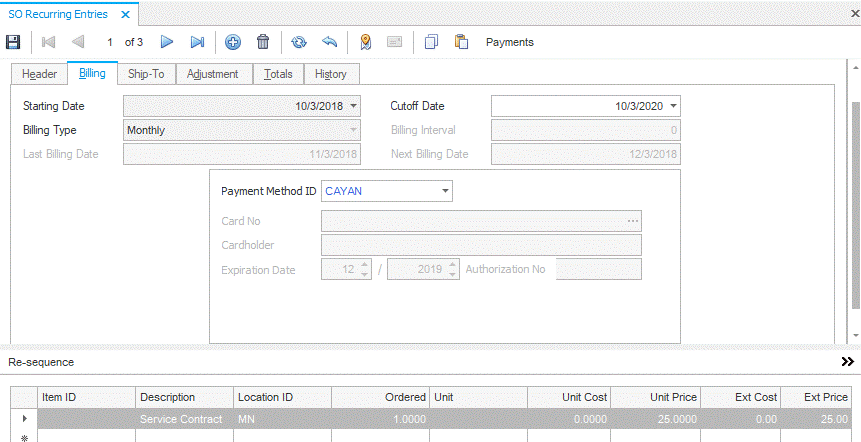
Task: Increase expiration month stepper
Action: tap(365, 265)
